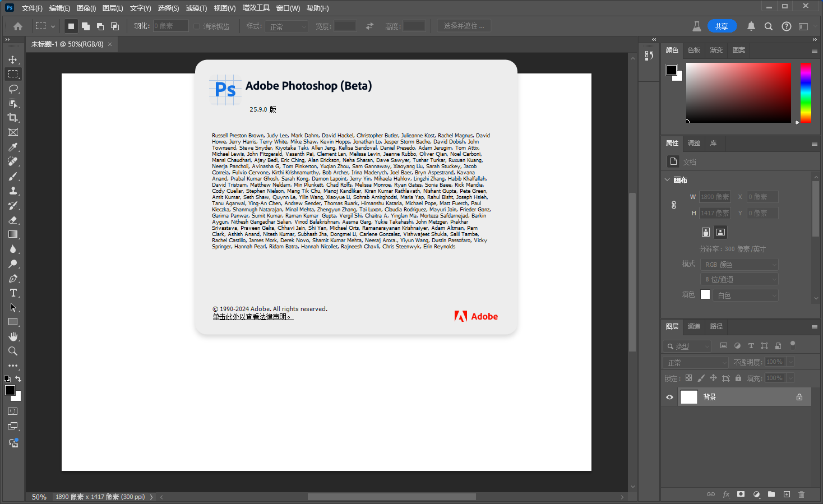Select the Dodge tool
Screen dimensions: 823x504
[x=13, y=263]
